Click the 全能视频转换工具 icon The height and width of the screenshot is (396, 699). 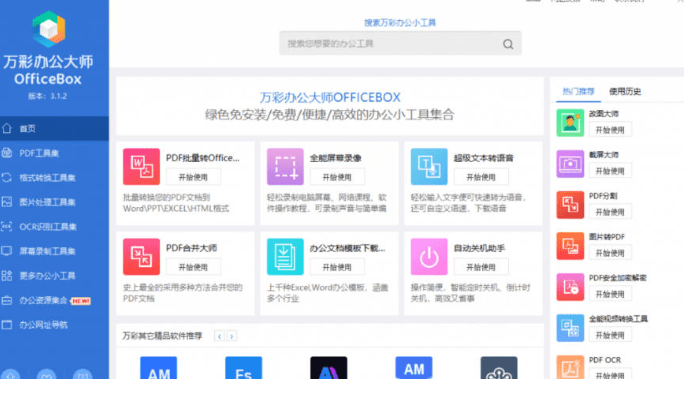click(x=570, y=328)
